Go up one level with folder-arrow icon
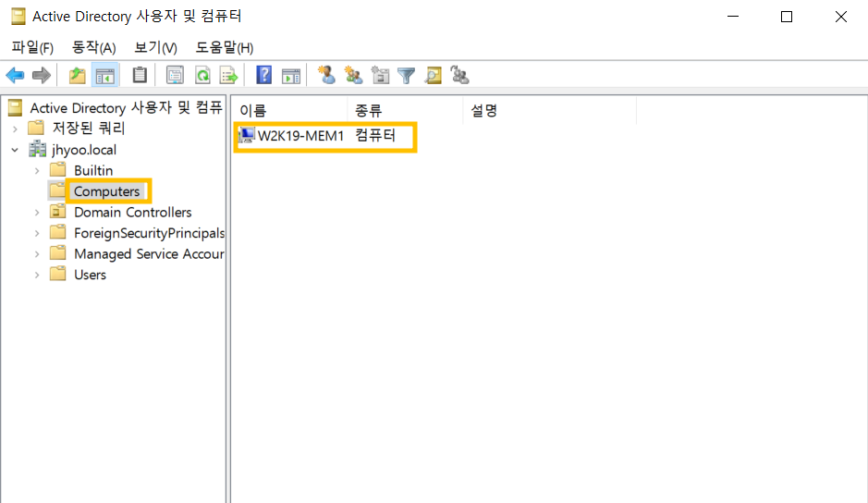The width and height of the screenshot is (868, 503). pyautogui.click(x=77, y=75)
